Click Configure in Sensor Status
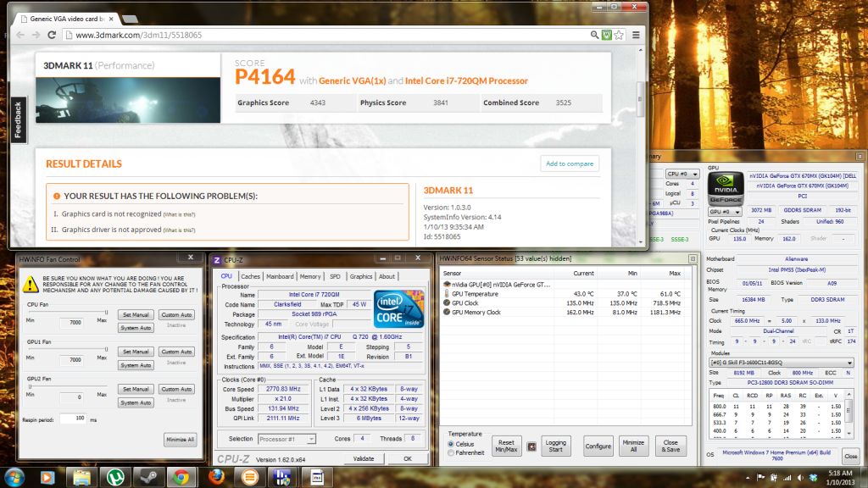The height and width of the screenshot is (488, 868). pos(598,446)
